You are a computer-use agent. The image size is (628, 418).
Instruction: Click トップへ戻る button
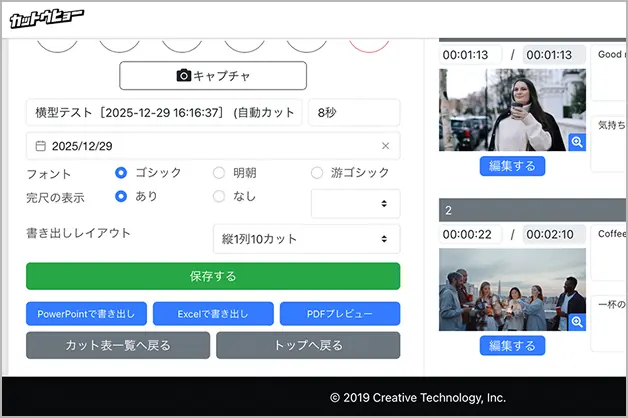[x=308, y=345]
